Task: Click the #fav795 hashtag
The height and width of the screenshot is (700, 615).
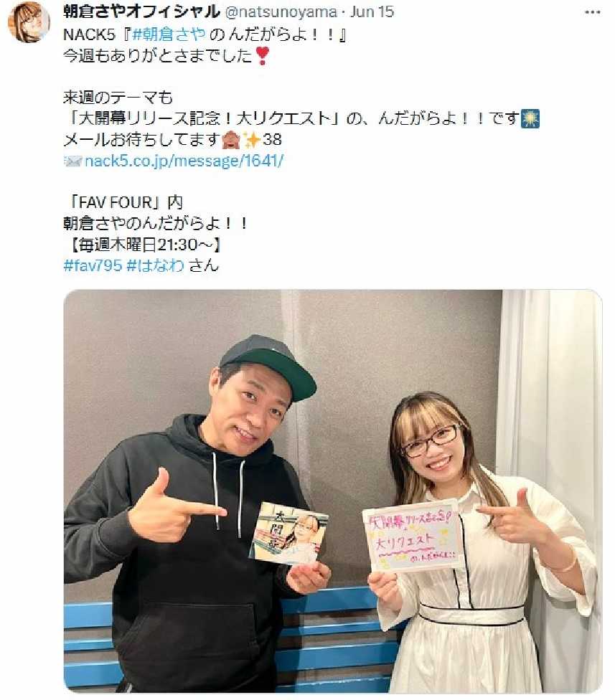Action: [93, 265]
